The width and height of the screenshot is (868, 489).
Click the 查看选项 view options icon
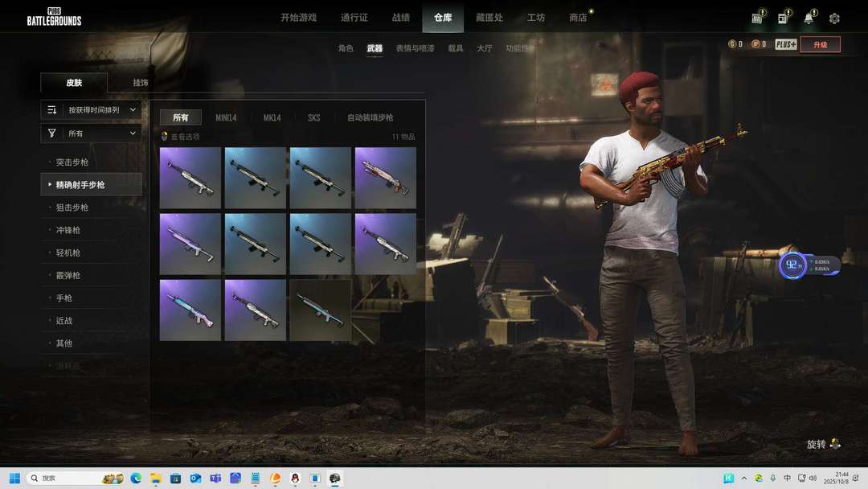165,137
